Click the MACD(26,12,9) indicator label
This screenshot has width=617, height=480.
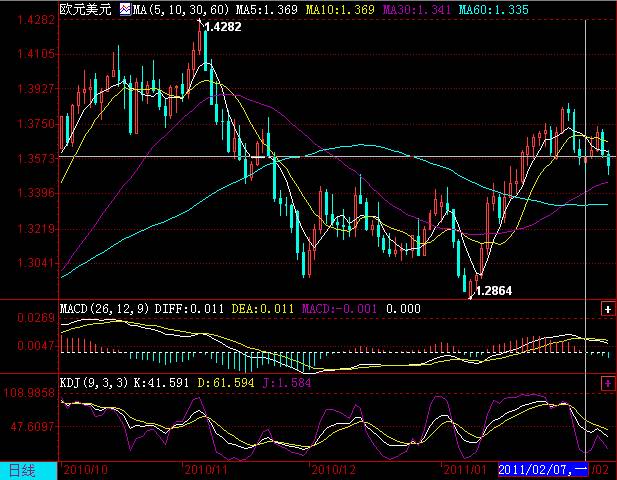tap(105, 308)
